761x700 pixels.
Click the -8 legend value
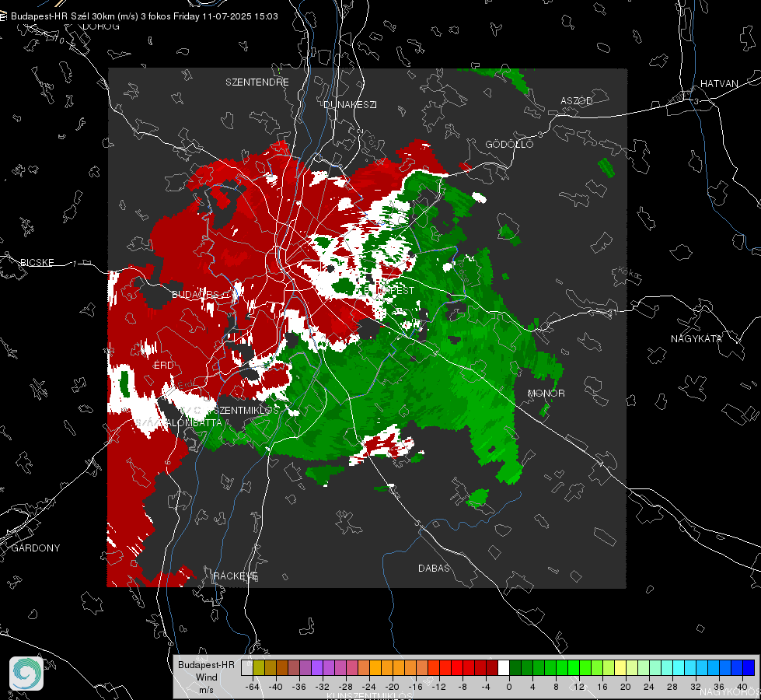462,687
